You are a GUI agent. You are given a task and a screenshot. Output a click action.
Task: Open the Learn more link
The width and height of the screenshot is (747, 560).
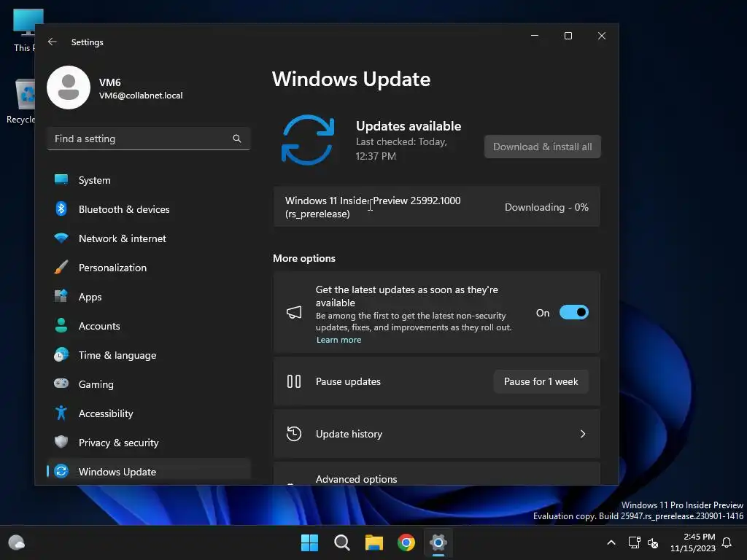click(x=338, y=340)
